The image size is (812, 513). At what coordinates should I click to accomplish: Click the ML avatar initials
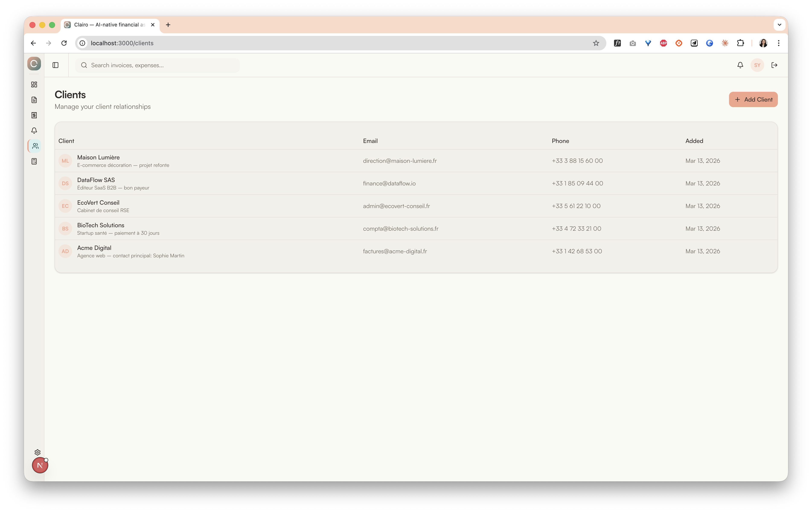pos(65,161)
